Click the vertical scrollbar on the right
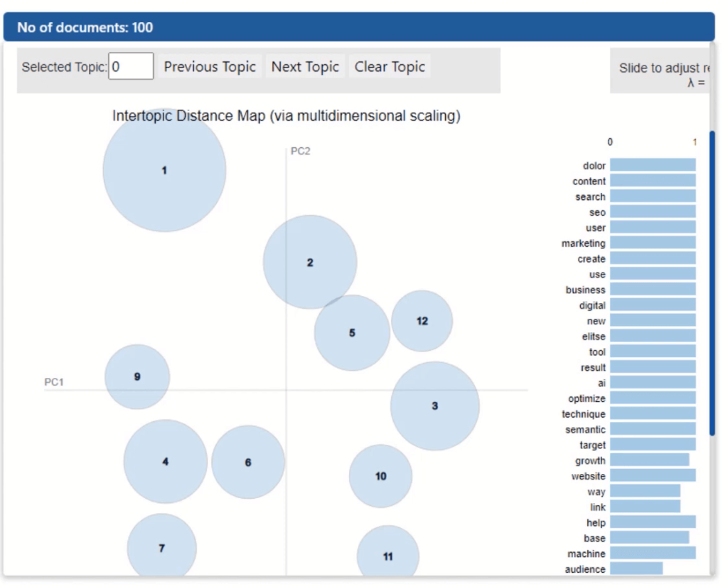The width and height of the screenshot is (728, 587). [712, 283]
